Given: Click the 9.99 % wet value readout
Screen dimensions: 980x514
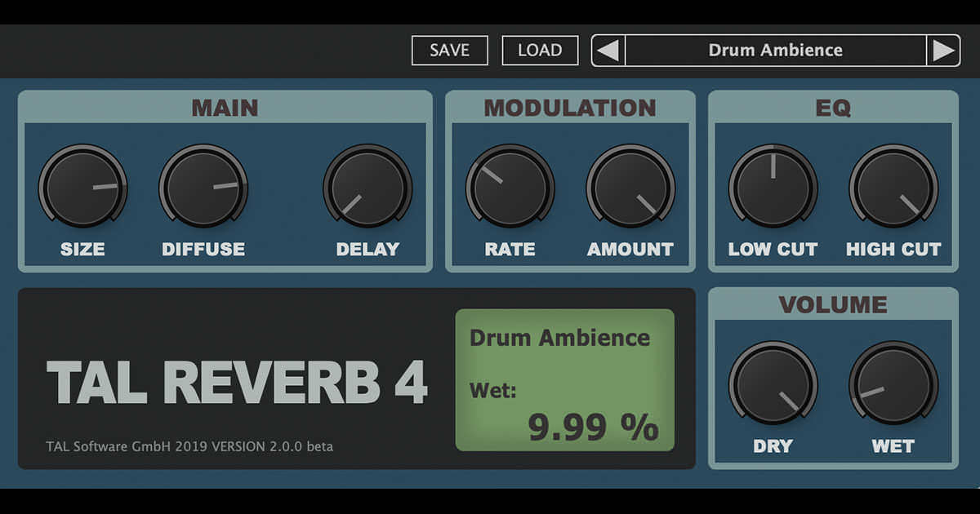Looking at the screenshot, I should 593,427.
